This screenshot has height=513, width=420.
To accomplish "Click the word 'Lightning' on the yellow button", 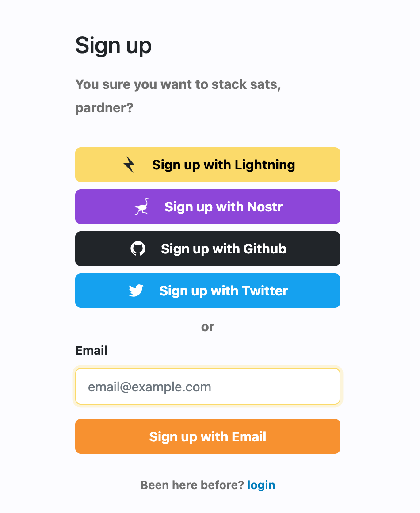I will [x=265, y=165].
